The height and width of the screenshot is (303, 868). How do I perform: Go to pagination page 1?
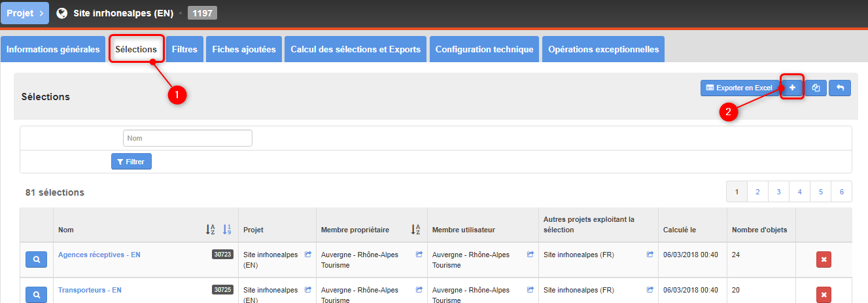tap(737, 192)
